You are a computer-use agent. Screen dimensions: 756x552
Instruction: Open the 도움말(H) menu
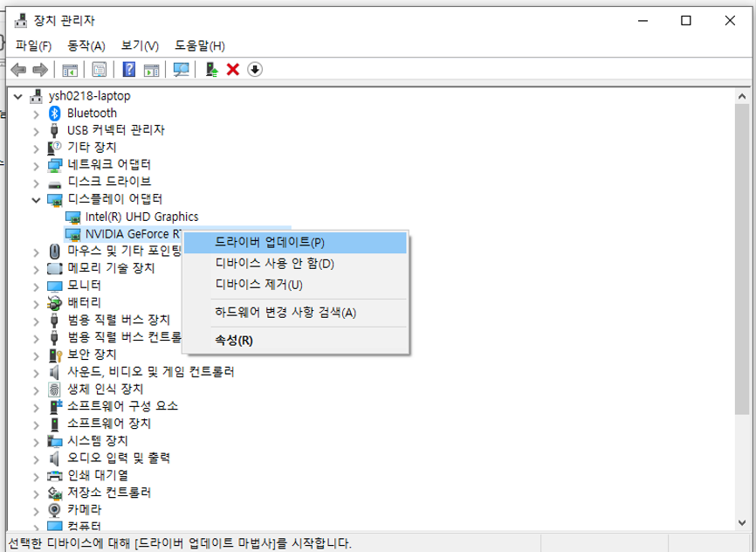click(x=200, y=45)
